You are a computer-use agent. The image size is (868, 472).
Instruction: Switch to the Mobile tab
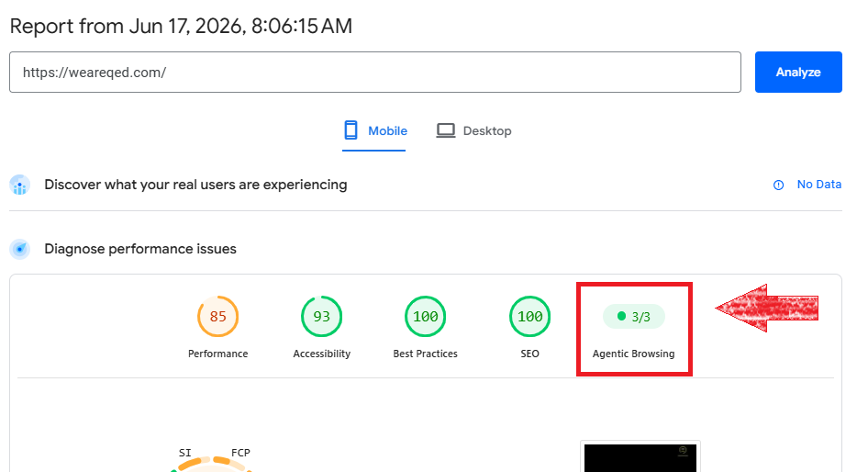pos(374,131)
